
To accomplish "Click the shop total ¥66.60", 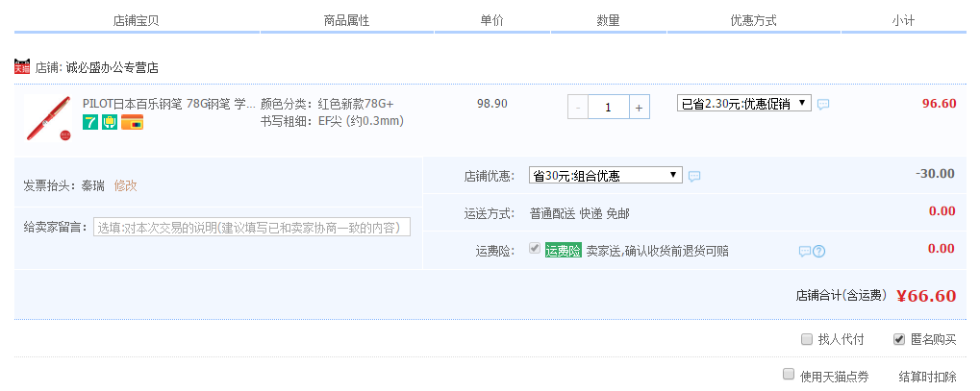I will point(926,296).
